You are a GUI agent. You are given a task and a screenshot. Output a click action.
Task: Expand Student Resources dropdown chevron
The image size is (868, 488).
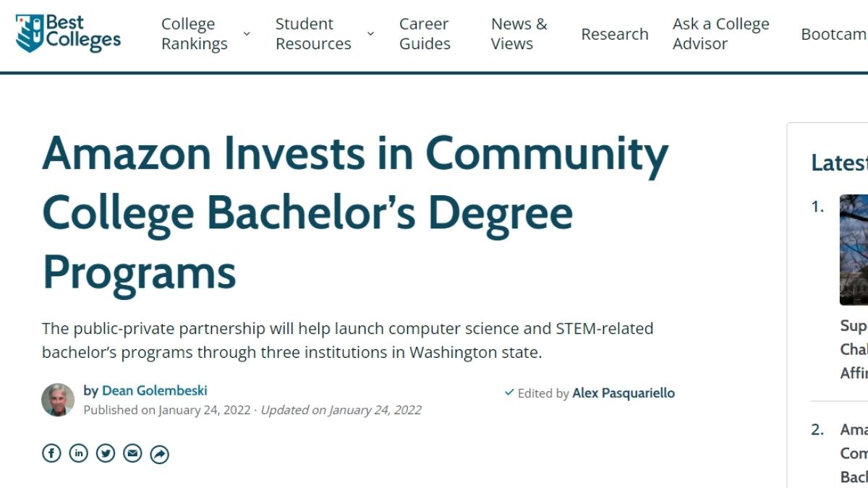370,34
